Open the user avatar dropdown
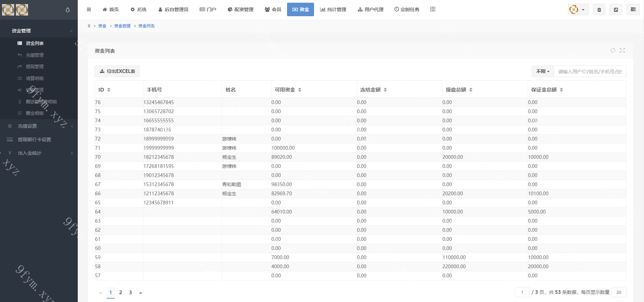The width and height of the screenshot is (644, 302). (x=578, y=9)
